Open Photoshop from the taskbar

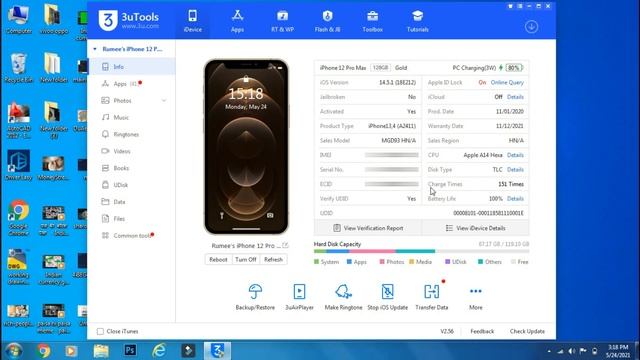click(130, 351)
